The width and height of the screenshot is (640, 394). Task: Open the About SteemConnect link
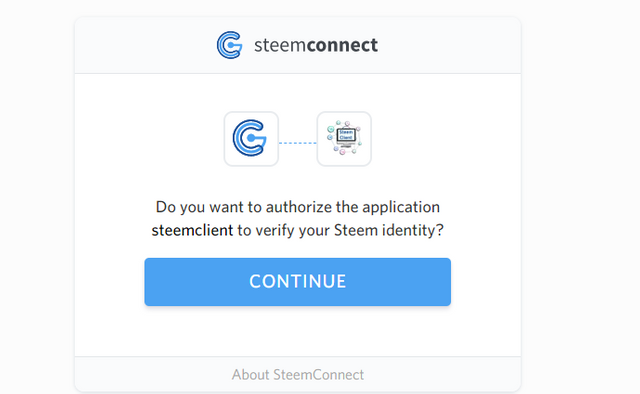coord(298,374)
